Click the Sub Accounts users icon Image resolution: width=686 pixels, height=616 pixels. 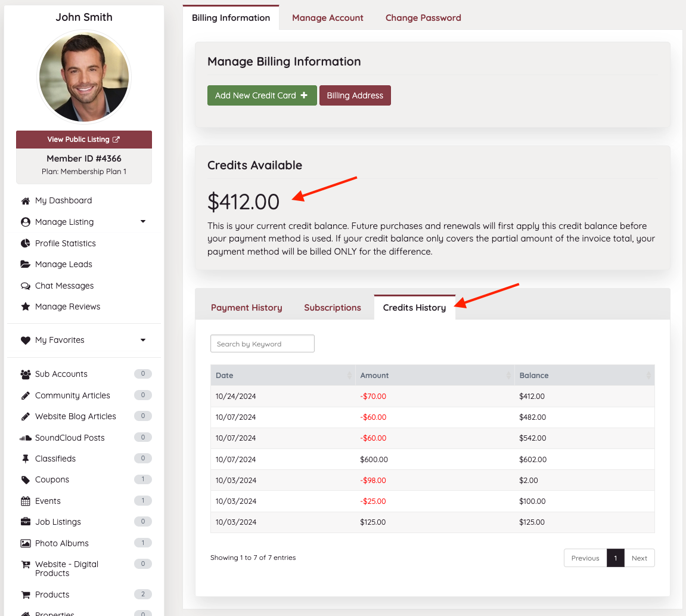pyautogui.click(x=26, y=374)
